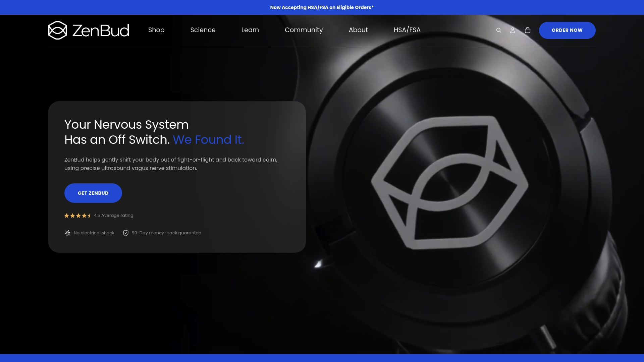The width and height of the screenshot is (644, 362).
Task: Click the '4.5 Average rating' text
Action: [114, 216]
